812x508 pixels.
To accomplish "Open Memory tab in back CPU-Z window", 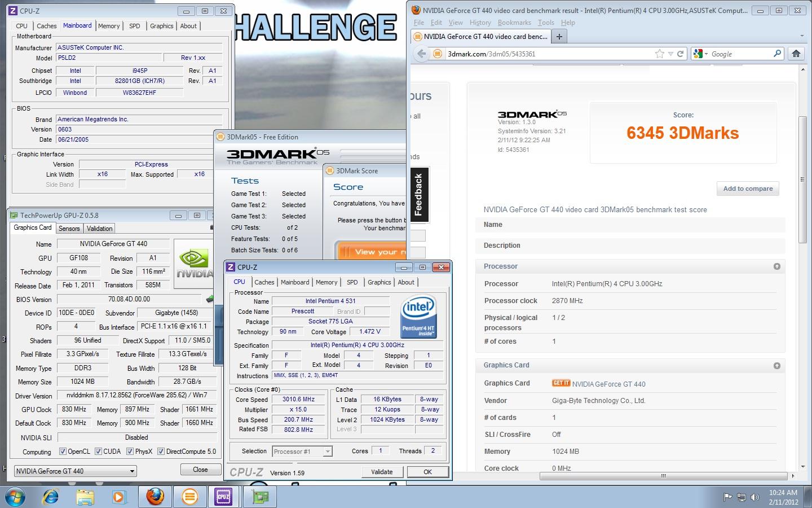I will 108,26.
